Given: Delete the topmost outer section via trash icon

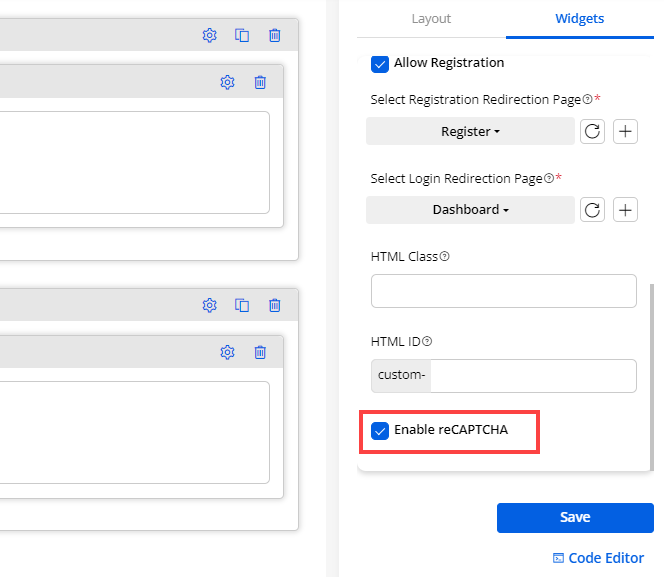Looking at the screenshot, I should click(x=275, y=35).
